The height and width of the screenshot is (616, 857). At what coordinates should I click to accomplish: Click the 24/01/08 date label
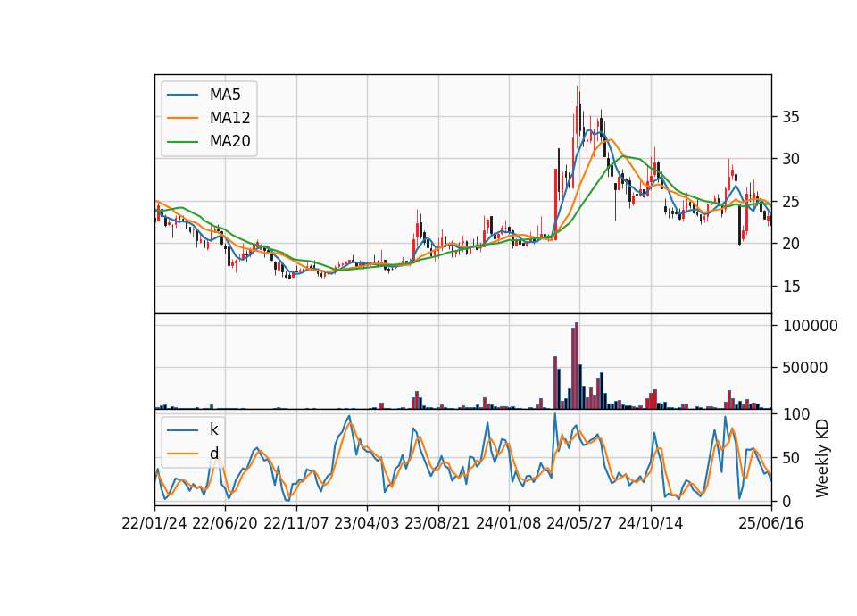pos(508,523)
